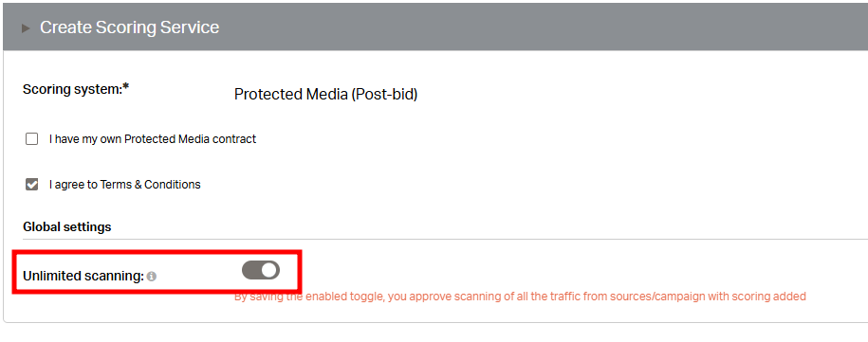Image resolution: width=868 pixels, height=342 pixels.
Task: Click the 'I have my own Protected Media contract' label
Action: coord(152,139)
